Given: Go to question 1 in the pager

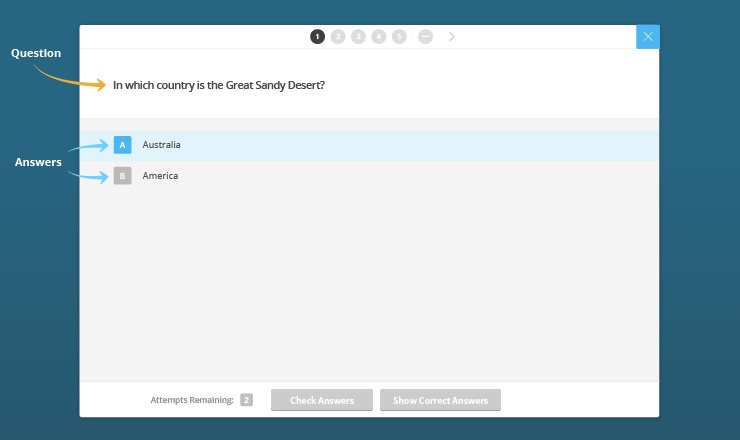Looking at the screenshot, I should (x=317, y=36).
